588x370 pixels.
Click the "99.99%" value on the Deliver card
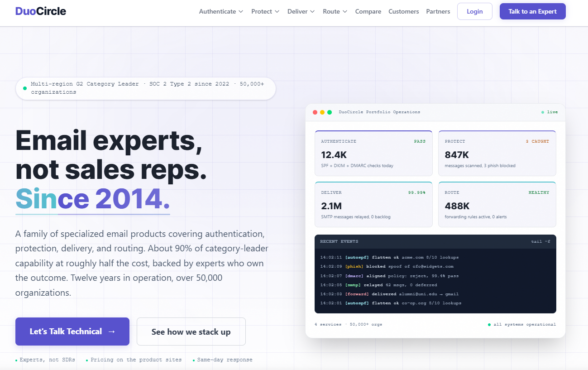click(417, 192)
